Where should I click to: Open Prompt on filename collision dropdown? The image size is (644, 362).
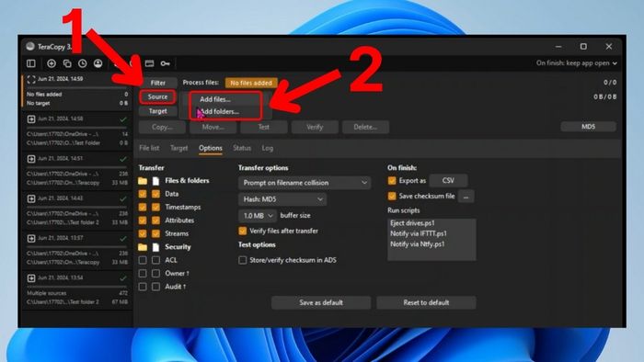(305, 183)
